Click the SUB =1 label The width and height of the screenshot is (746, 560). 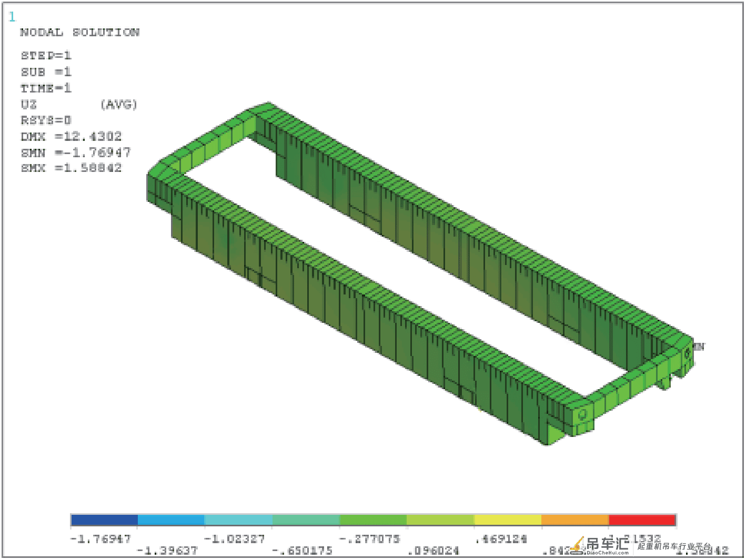(x=46, y=72)
